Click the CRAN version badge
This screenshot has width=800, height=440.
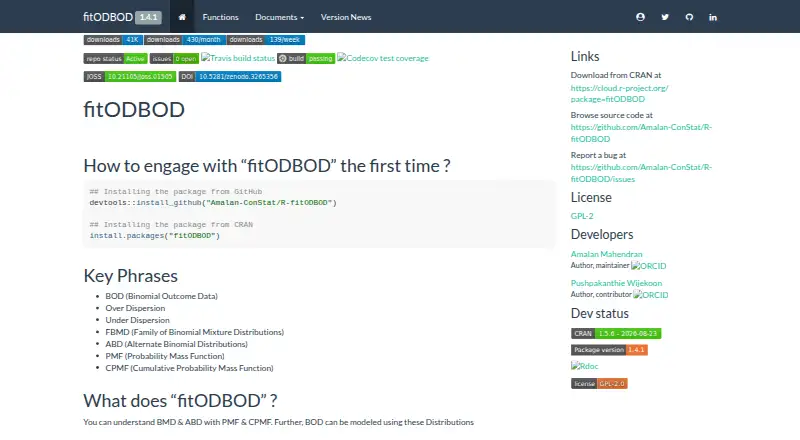[616, 333]
